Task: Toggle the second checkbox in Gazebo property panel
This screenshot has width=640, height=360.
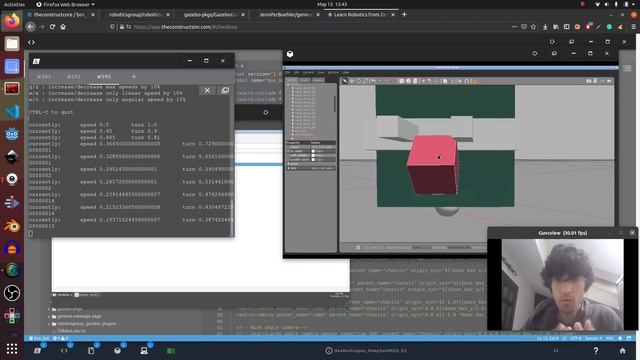Action: 313,156
